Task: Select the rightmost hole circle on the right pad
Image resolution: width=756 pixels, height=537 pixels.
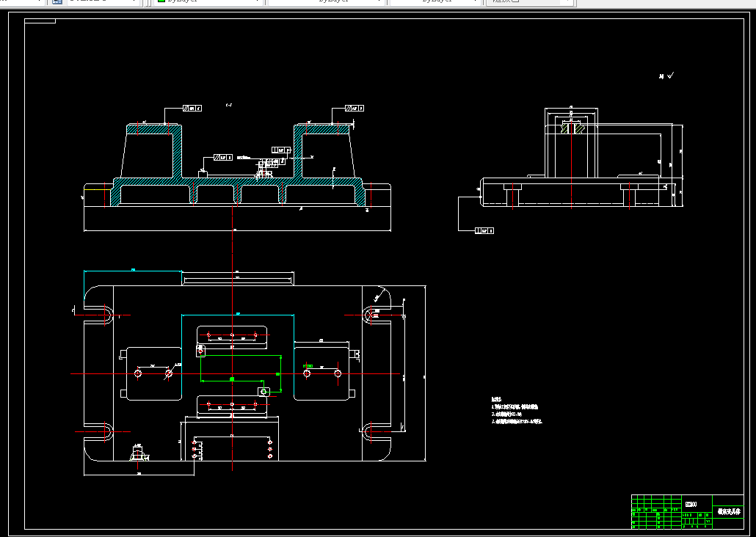Action: pos(338,373)
